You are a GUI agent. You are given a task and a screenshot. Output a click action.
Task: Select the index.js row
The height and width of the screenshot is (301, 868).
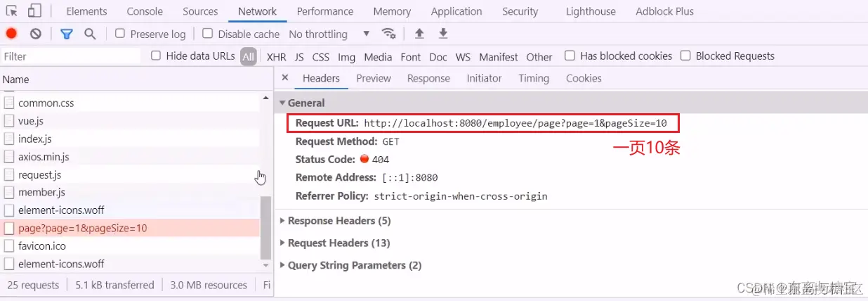tap(130, 139)
